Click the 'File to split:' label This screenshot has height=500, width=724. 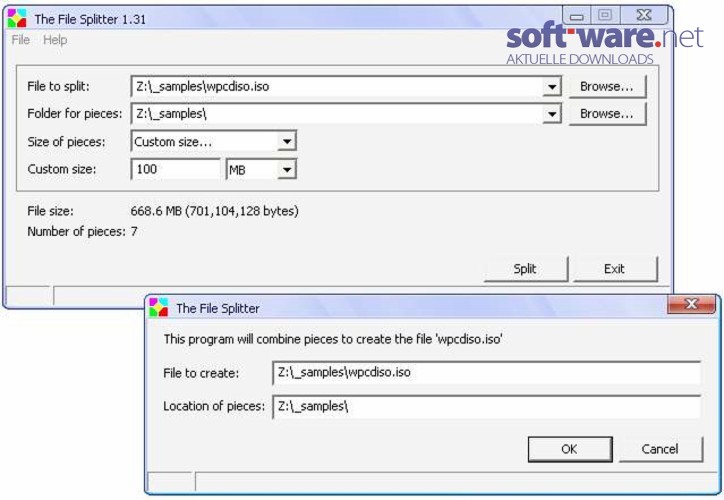tap(58, 86)
